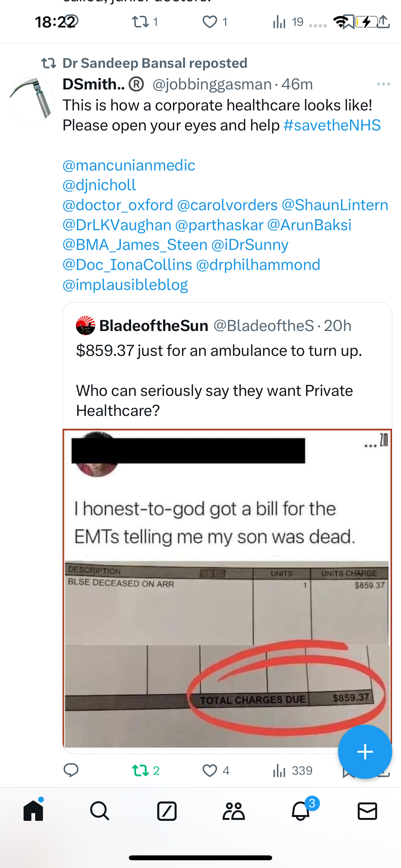This screenshot has width=401, height=868.
Task: Like the top post showing 1 like
Action: pyautogui.click(x=215, y=22)
